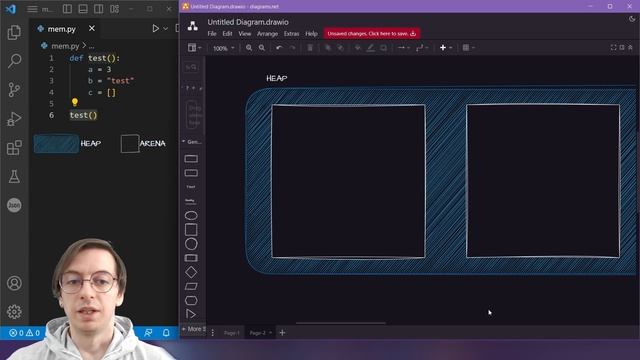Open Fill Color tool in draw.io toolbar
640x360 pixels.
coord(358,48)
